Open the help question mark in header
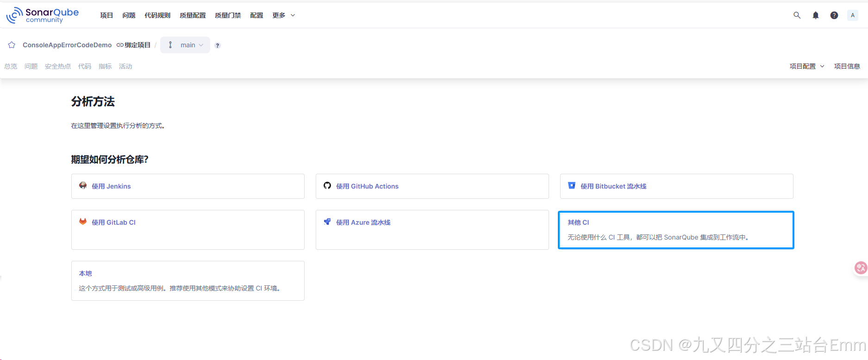This screenshot has width=868, height=360. (834, 15)
